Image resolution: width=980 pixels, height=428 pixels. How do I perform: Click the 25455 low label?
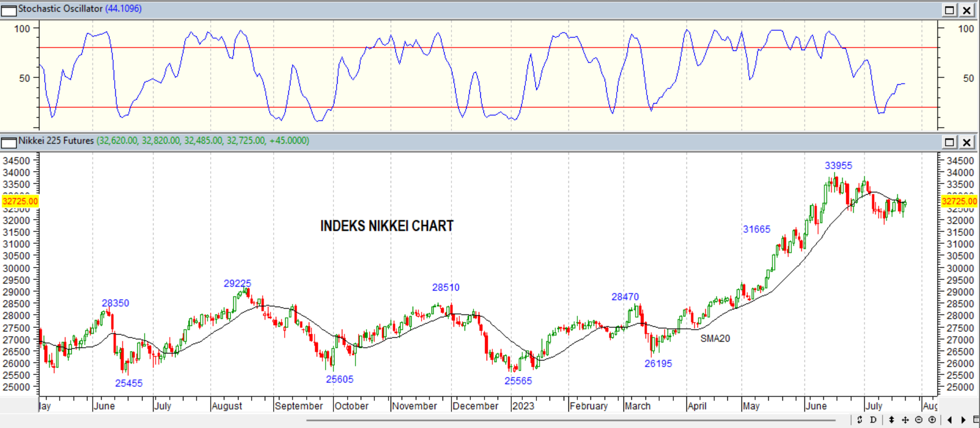coord(129,383)
